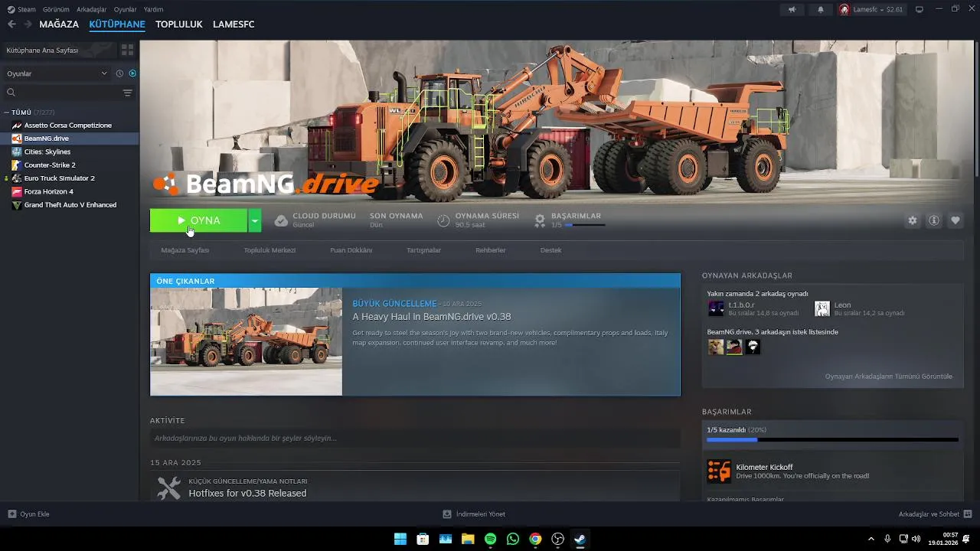
Task: Open the LAMESFC profile tab
Action: (234, 24)
